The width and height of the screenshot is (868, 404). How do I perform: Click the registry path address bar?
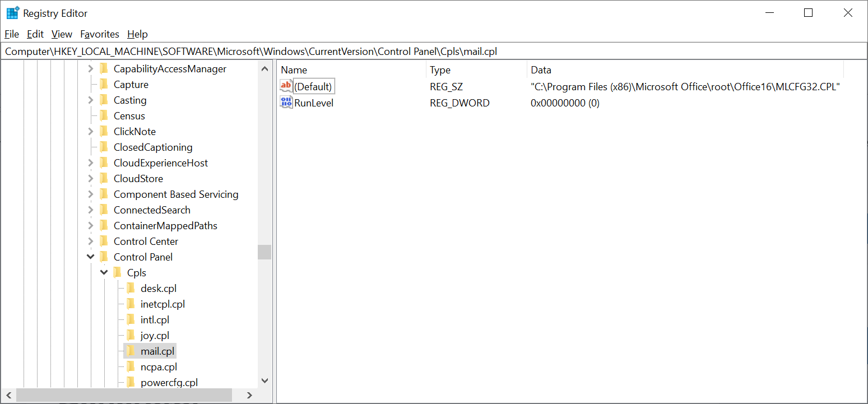pos(434,52)
